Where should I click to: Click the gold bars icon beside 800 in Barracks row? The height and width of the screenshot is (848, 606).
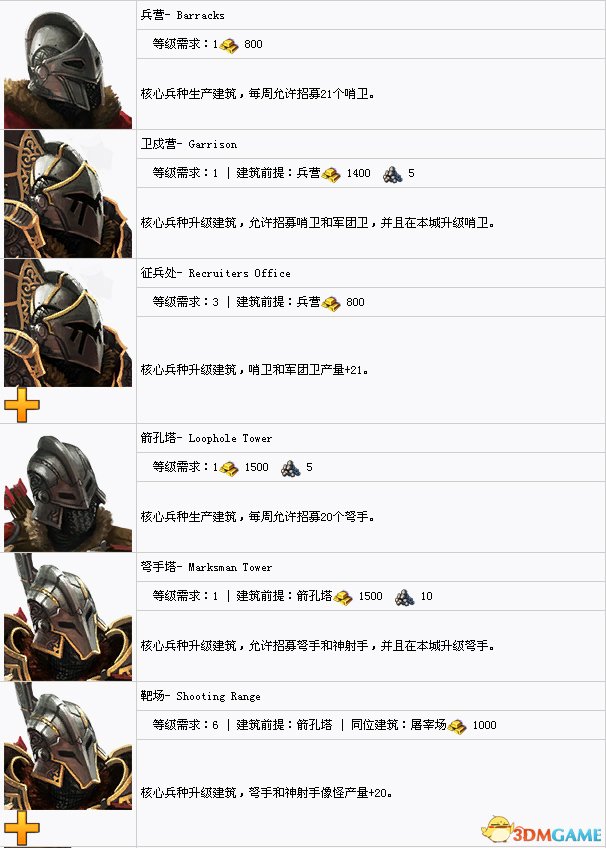[x=229, y=45]
